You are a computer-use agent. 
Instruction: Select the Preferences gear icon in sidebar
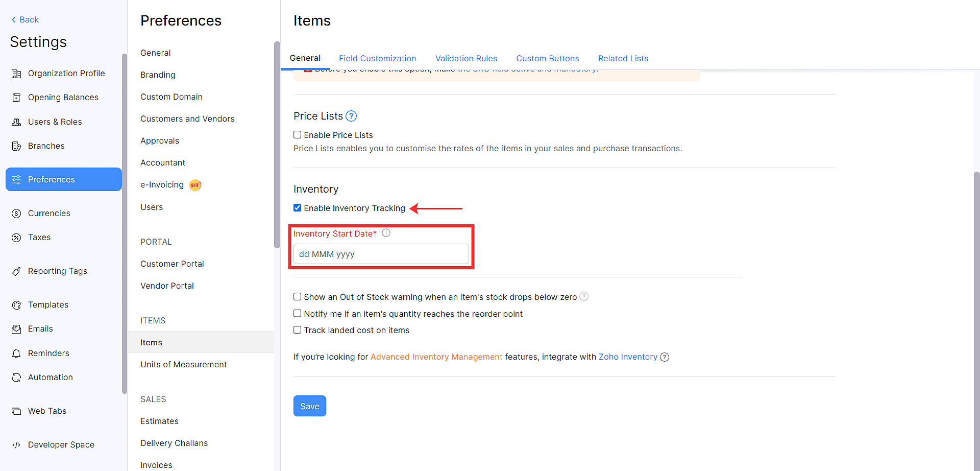[17, 179]
